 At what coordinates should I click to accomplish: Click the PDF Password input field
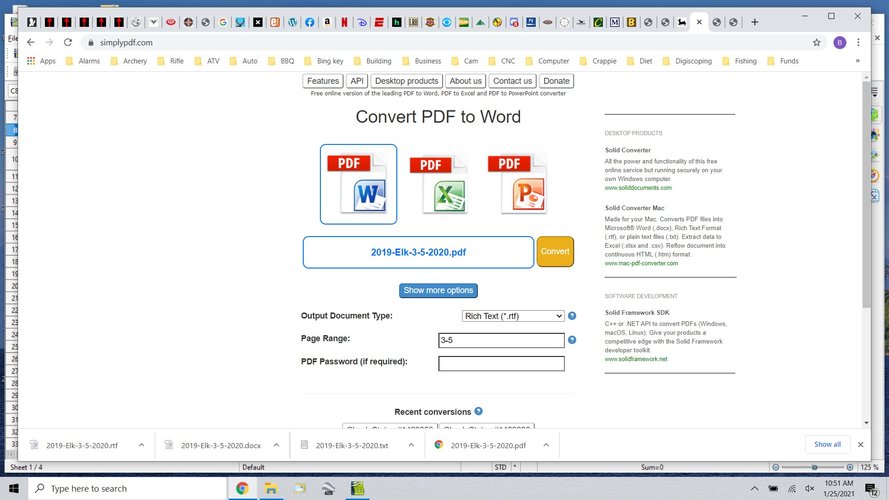(501, 363)
